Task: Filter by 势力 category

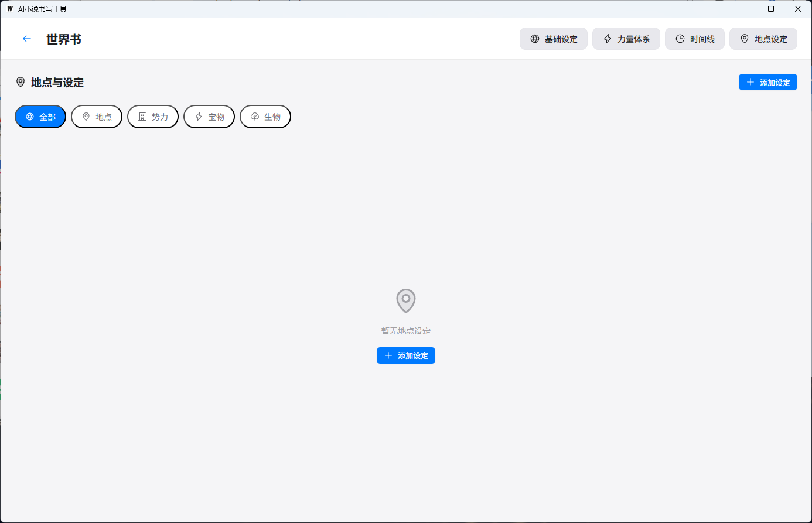Action: (153, 117)
